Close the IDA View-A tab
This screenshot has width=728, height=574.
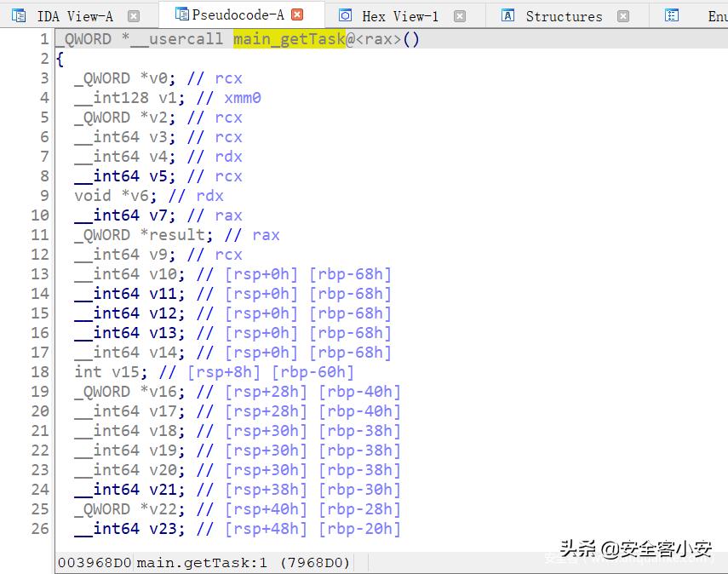point(133,16)
